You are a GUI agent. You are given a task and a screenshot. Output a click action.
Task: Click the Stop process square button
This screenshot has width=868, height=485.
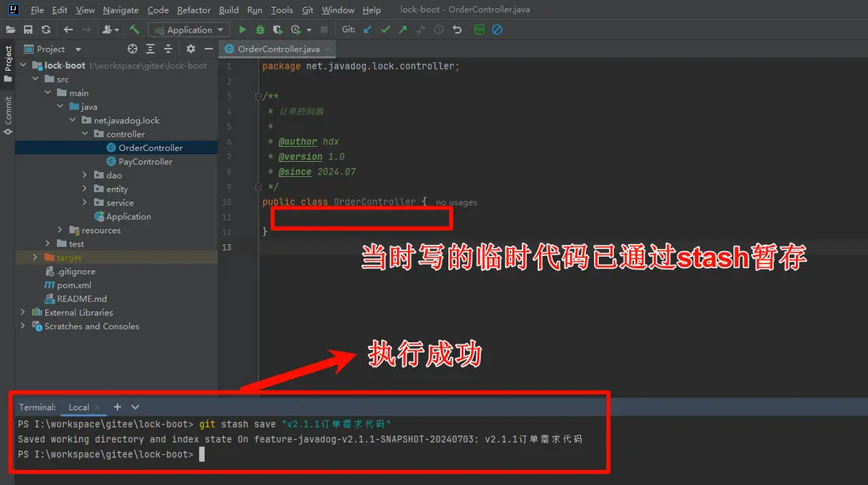coord(324,30)
